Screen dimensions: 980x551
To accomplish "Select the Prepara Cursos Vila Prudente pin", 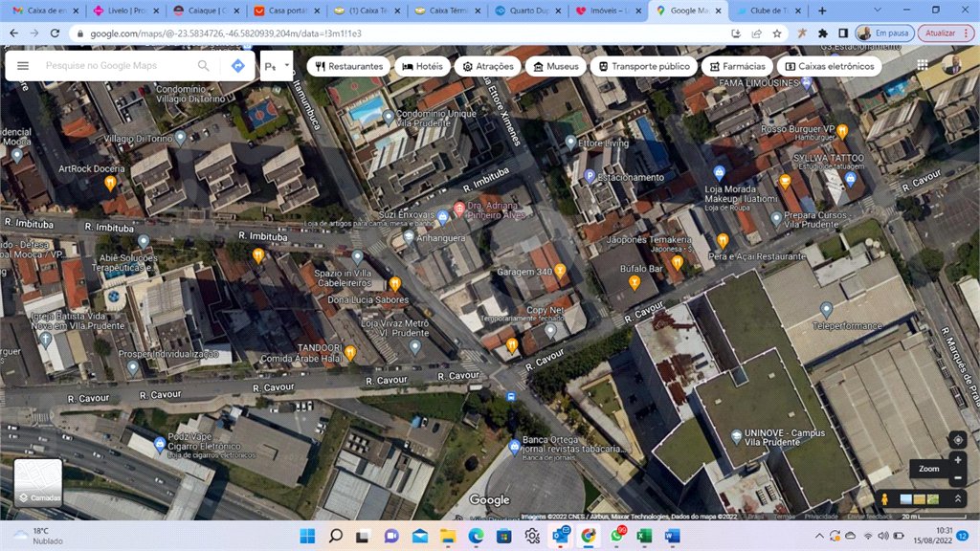I will (776, 219).
